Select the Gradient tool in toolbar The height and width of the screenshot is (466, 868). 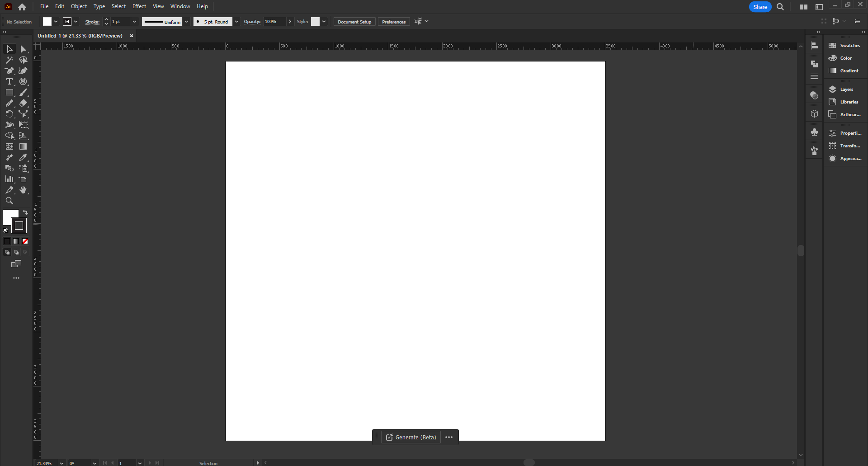(23, 146)
